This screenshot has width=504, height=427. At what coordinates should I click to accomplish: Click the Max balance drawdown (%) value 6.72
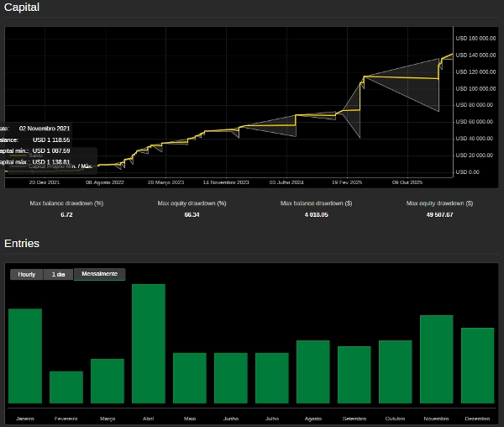(x=66, y=215)
